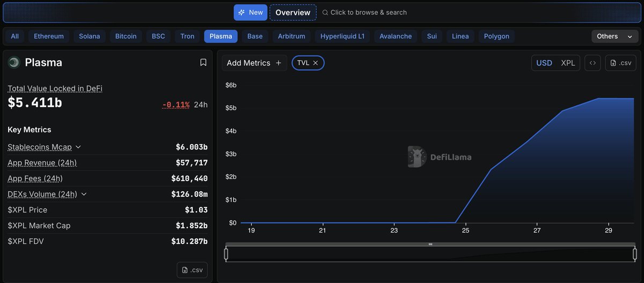Select the All chains filter

(14, 36)
